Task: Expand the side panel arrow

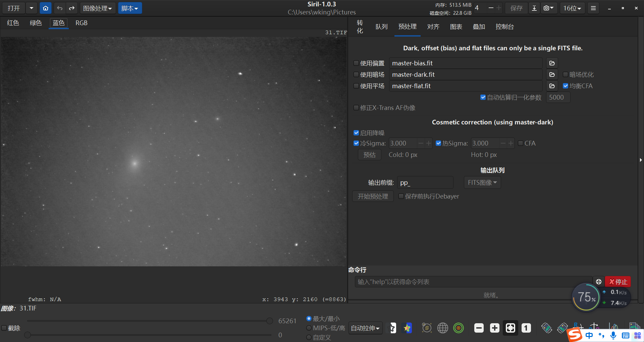Action: (641, 160)
